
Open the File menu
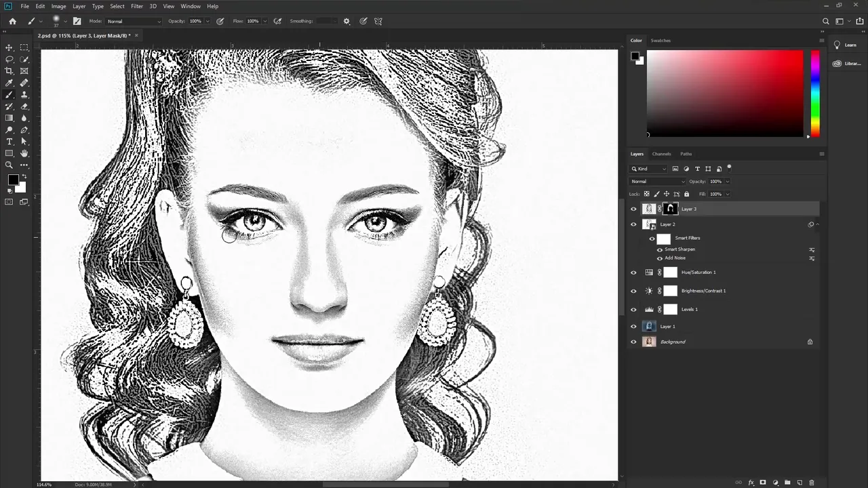click(24, 6)
